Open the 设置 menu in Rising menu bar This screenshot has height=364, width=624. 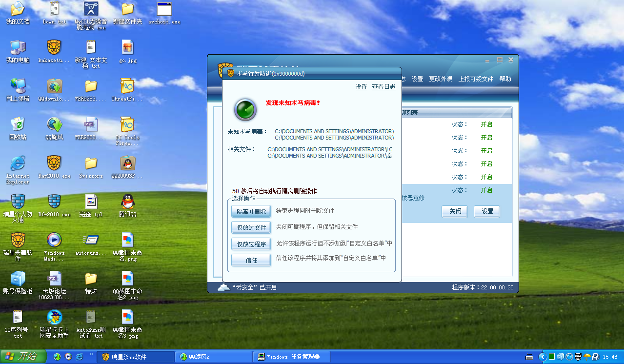click(x=417, y=79)
